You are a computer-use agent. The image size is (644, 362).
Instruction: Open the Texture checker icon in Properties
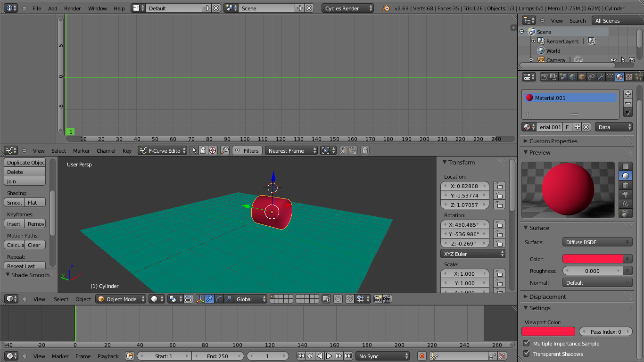pyautogui.click(x=629, y=76)
